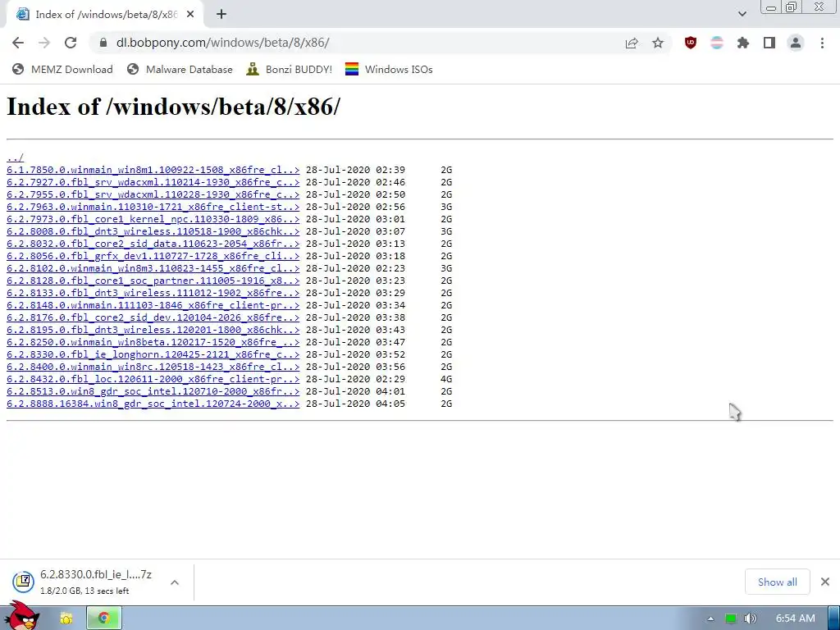Screen dimensions: 840x630
Task: Show all downloads
Action: coord(778,582)
